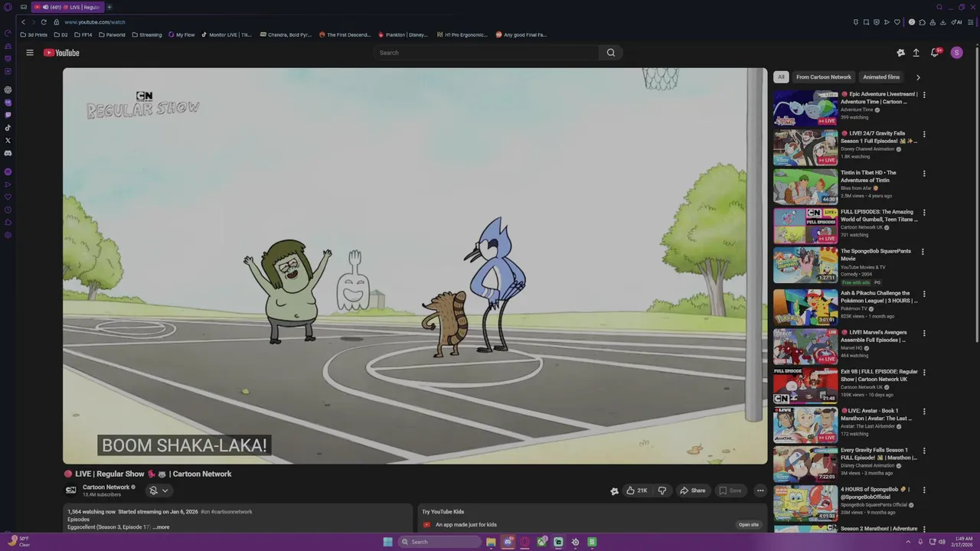Open the Opera sidebar settings gear

8,235
